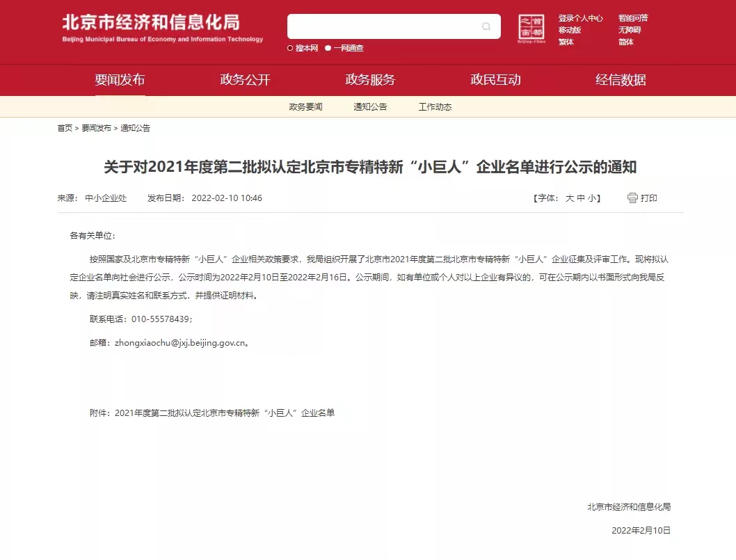Open the 要闻发布 menu

(x=120, y=80)
